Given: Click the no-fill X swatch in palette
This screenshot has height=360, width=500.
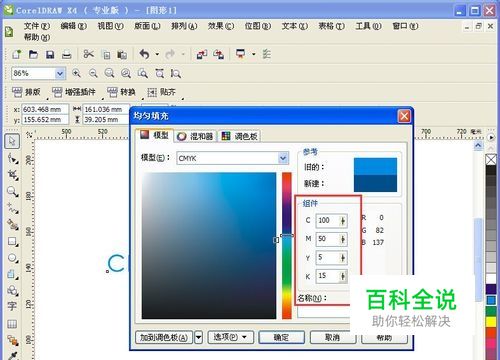Looking at the screenshot, I should click(491, 159).
